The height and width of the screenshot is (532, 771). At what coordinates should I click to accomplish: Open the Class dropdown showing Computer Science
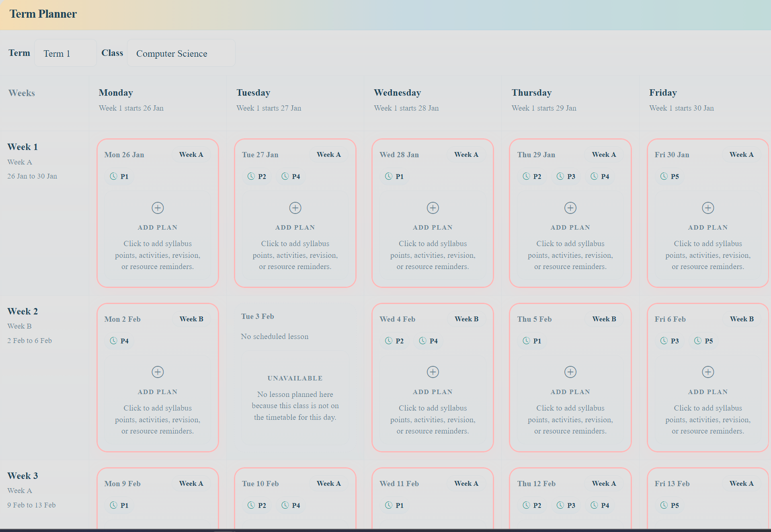pos(181,53)
